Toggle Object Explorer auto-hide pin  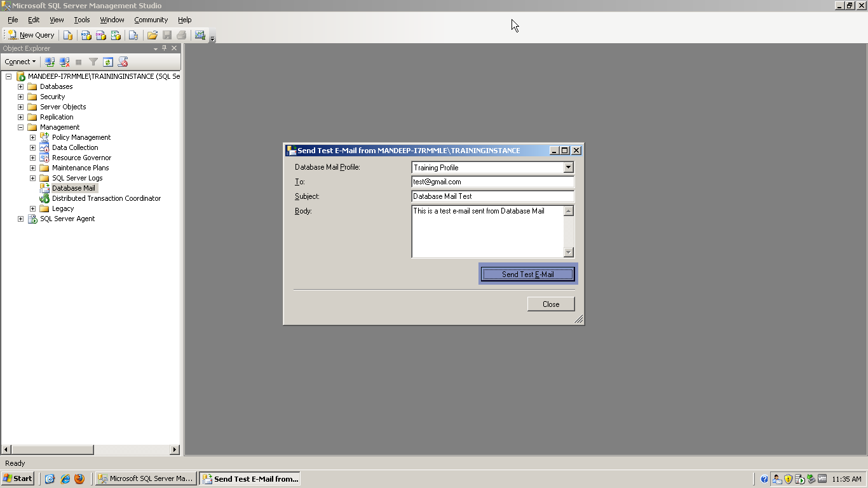(x=165, y=48)
